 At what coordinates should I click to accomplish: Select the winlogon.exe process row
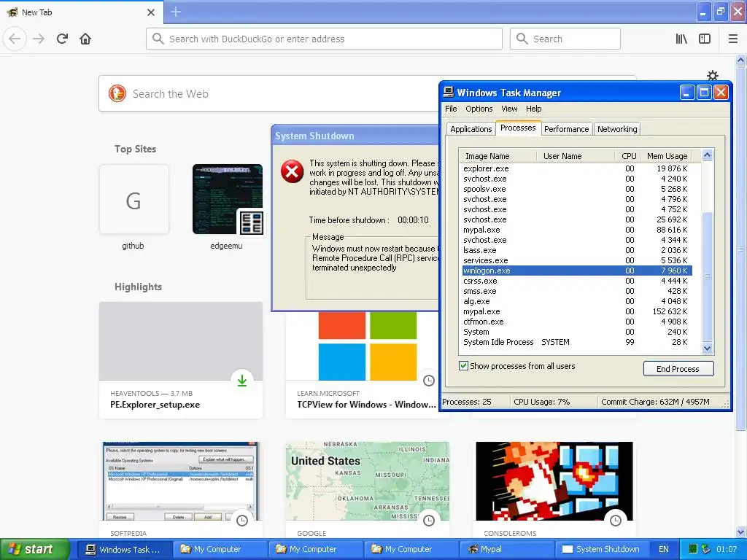coord(577,271)
